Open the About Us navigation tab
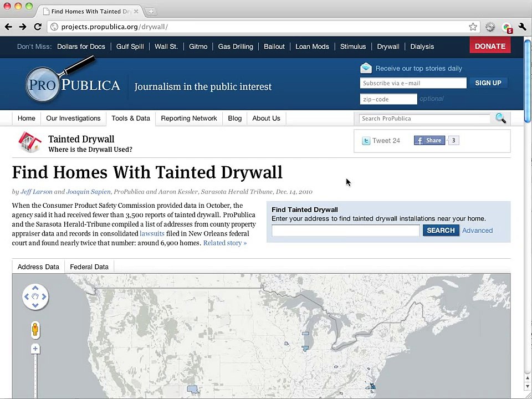Screen dimensions: 532x399 [267, 119]
